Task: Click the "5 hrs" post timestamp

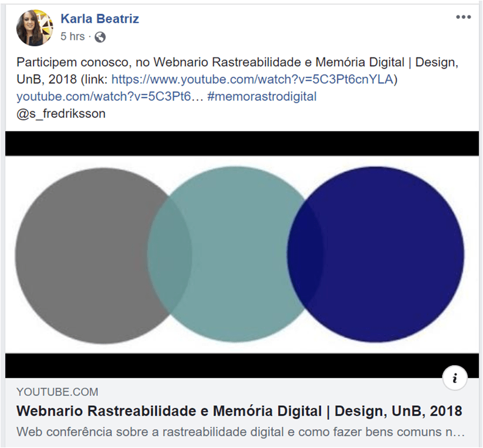Action: tap(72, 36)
